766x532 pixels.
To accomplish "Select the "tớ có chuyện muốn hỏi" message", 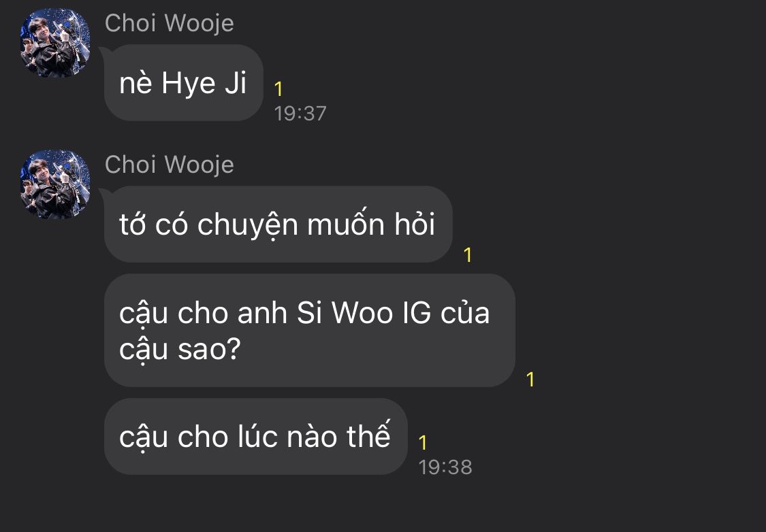I will click(278, 224).
